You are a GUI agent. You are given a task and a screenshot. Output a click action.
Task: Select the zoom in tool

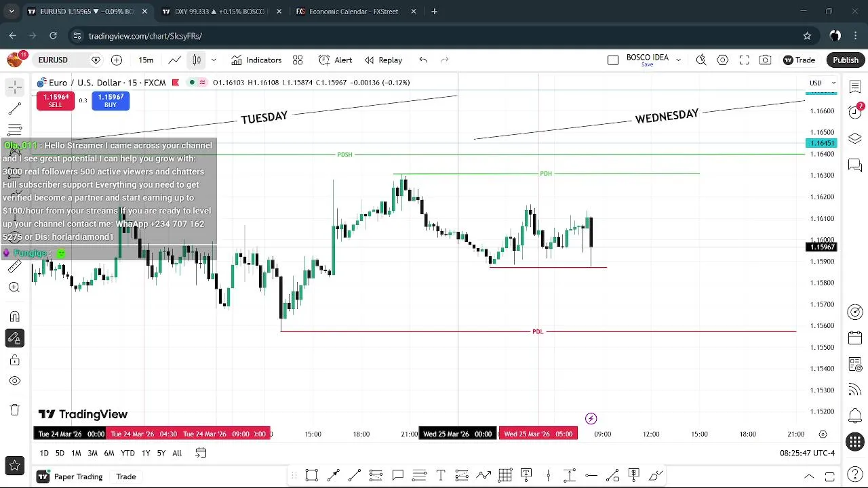[x=14, y=287]
